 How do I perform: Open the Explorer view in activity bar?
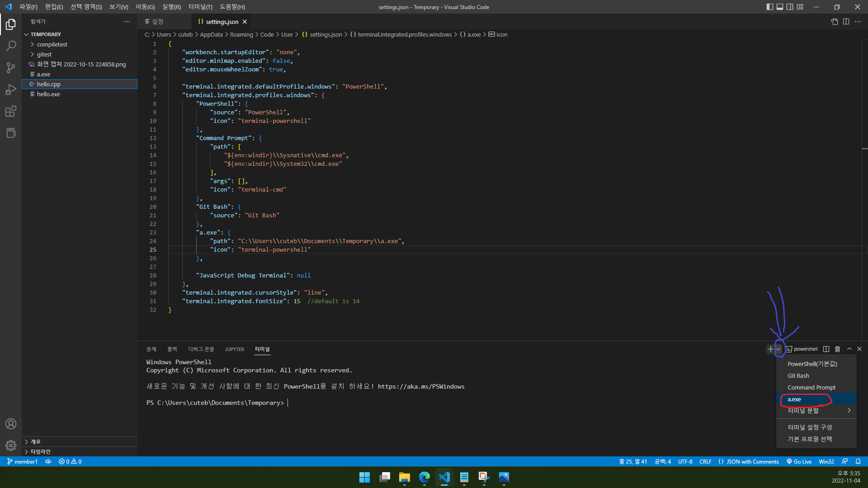11,24
